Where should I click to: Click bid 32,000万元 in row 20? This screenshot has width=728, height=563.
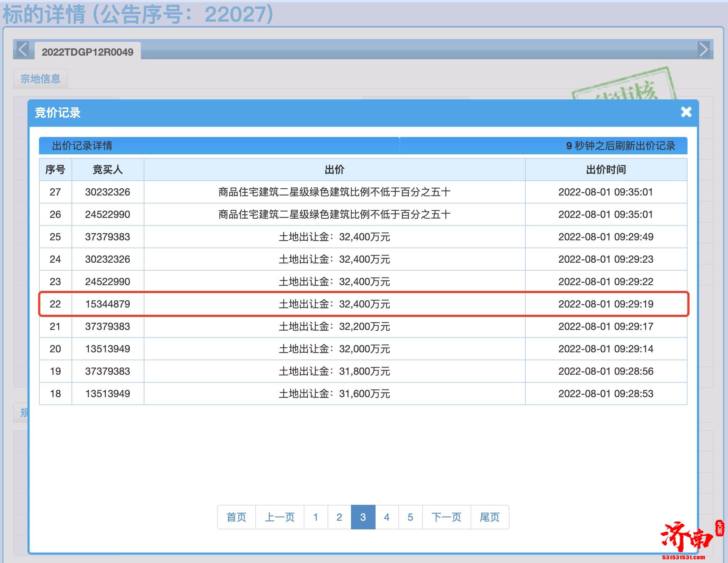point(334,349)
